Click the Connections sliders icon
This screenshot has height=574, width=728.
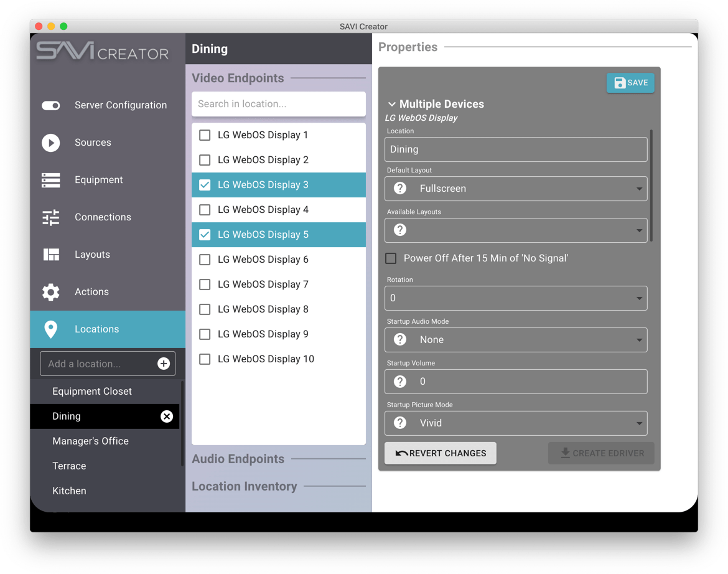(x=50, y=217)
